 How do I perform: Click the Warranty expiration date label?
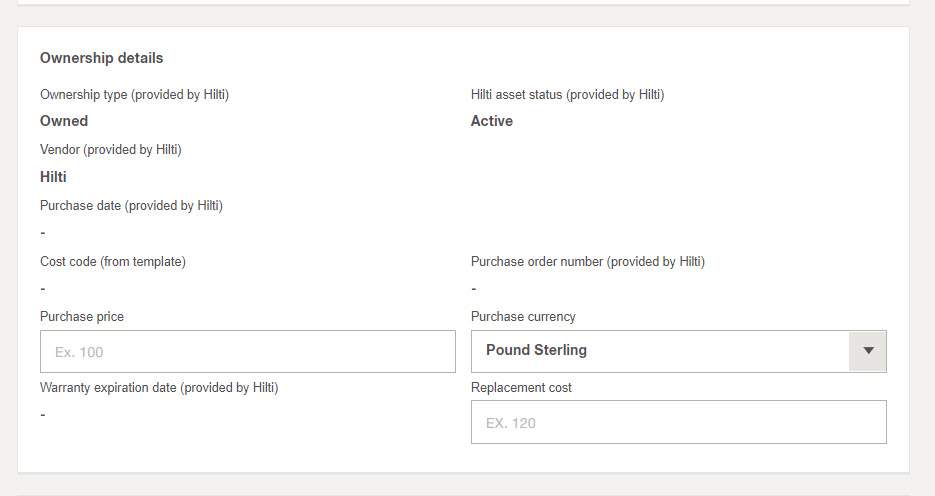(x=159, y=387)
